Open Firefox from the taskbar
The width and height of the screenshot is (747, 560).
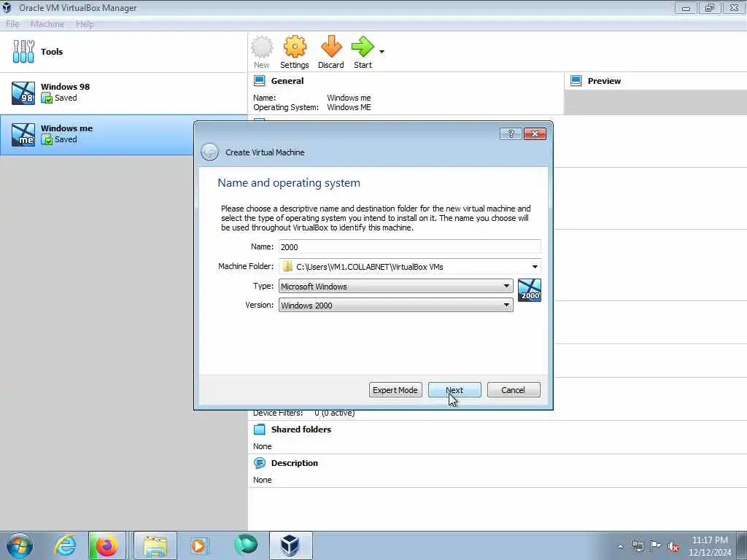107,545
